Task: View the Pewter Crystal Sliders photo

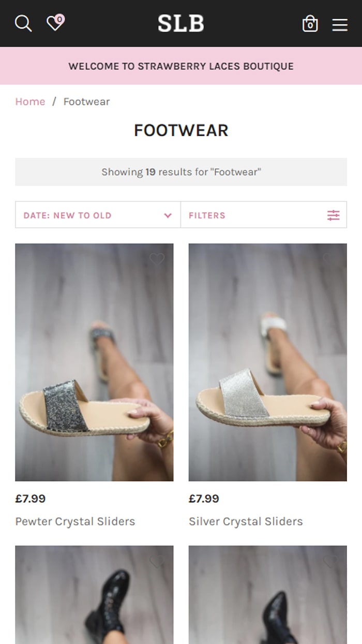Action: click(94, 362)
